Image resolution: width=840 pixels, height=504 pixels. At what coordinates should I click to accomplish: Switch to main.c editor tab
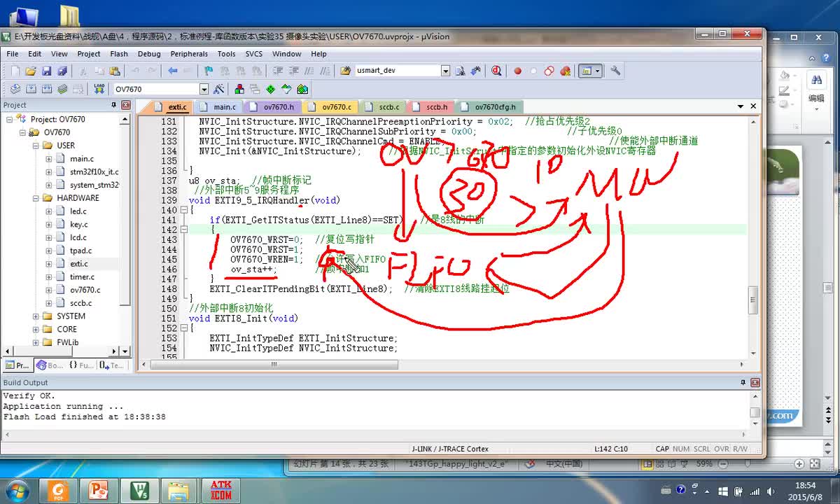[x=218, y=107]
